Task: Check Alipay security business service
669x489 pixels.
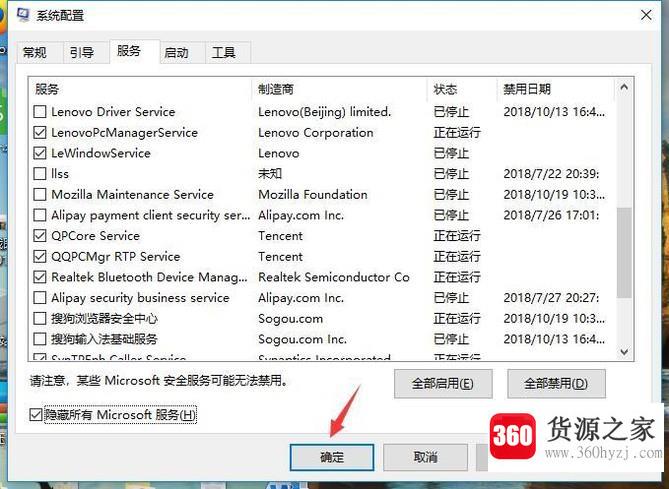Action: (x=40, y=298)
